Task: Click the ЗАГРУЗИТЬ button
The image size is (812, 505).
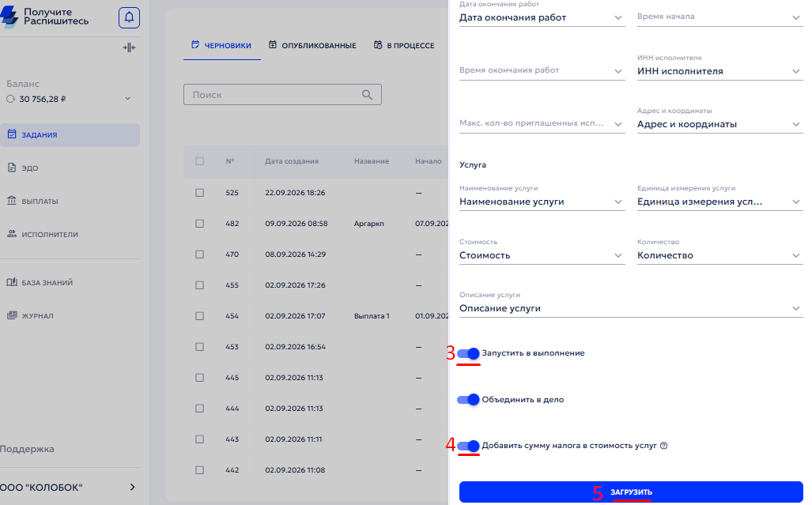Action: 631,492
